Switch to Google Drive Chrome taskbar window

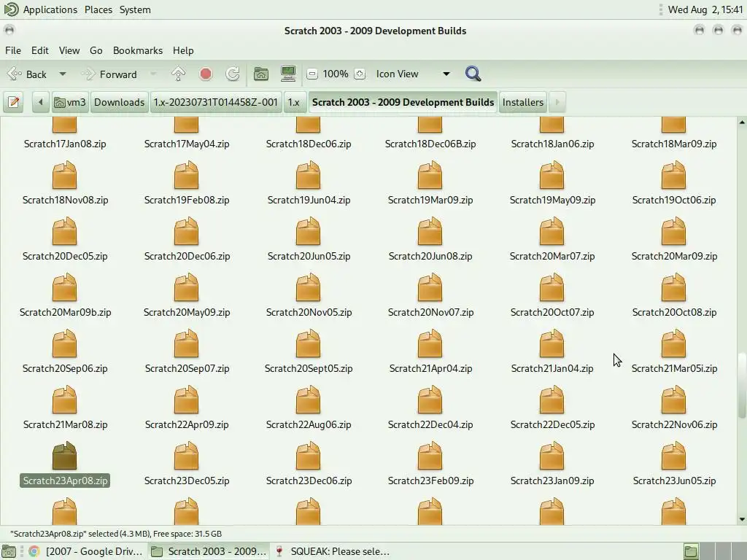(x=87, y=551)
